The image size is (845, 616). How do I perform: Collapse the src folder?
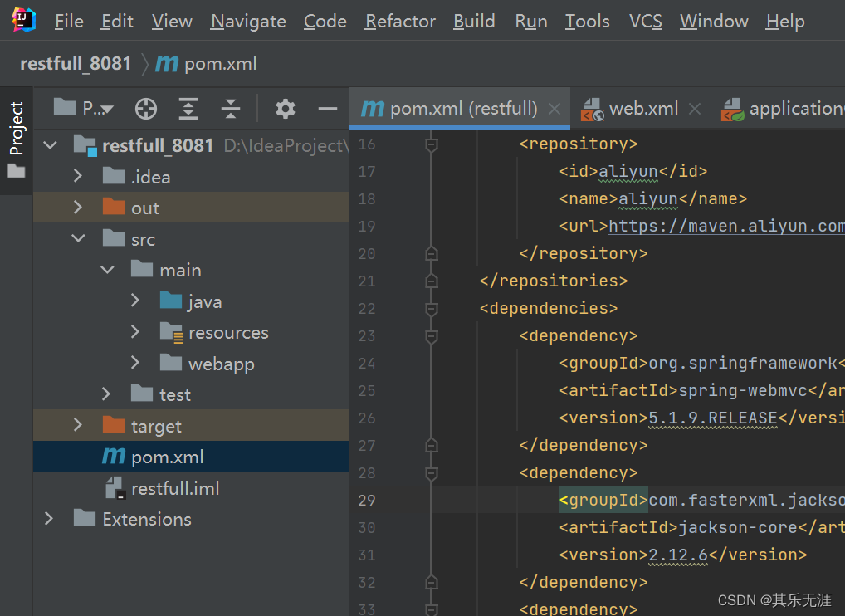pyautogui.click(x=78, y=238)
